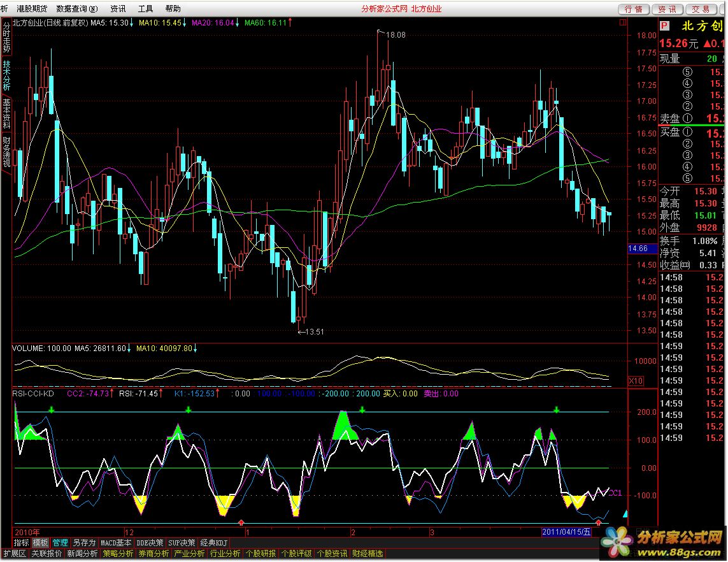Click the X10 volume scale label
728x562 pixels.
click(636, 381)
